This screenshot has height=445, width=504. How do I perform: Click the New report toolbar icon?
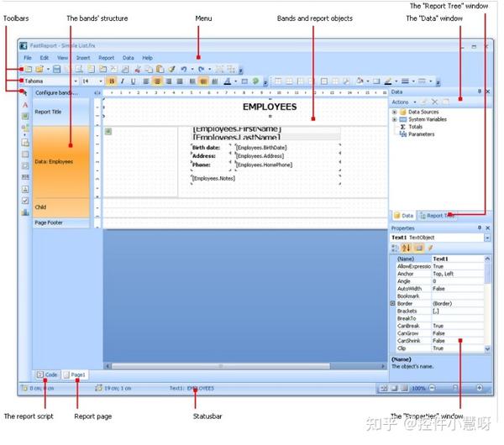pyautogui.click(x=29, y=69)
